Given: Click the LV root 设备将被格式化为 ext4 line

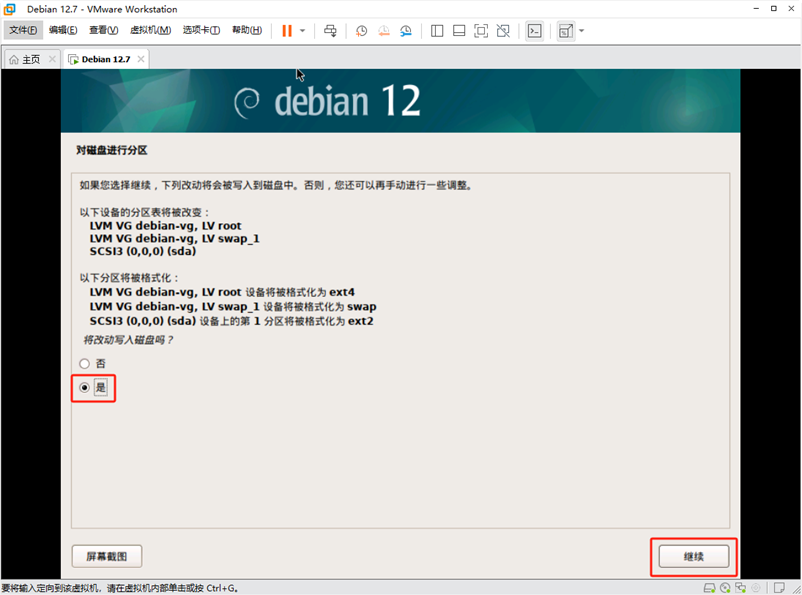Looking at the screenshot, I should point(222,292).
